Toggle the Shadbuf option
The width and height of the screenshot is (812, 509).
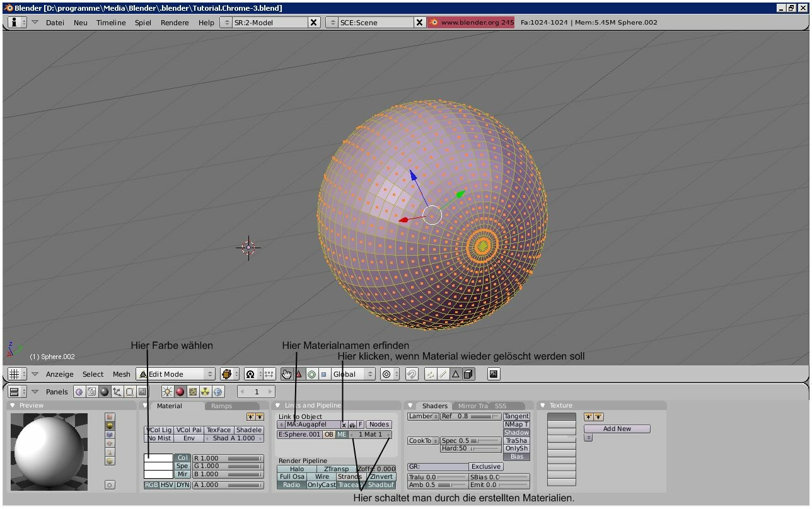(x=381, y=485)
